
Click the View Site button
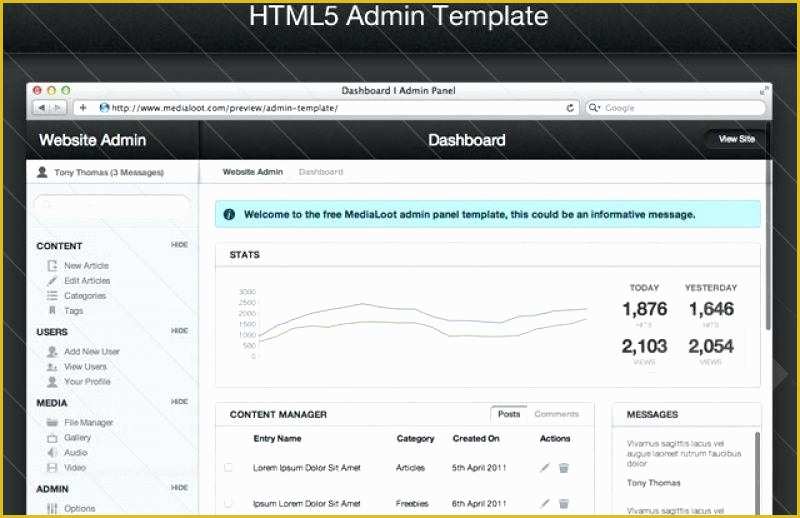pyautogui.click(x=736, y=139)
